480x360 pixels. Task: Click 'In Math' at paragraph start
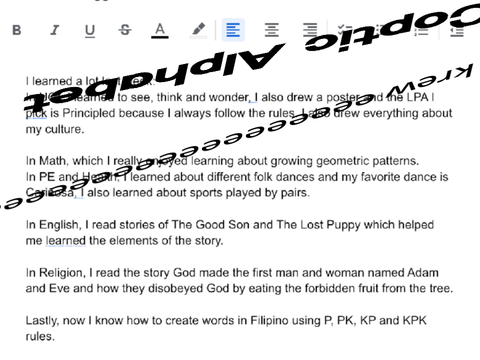click(46, 161)
